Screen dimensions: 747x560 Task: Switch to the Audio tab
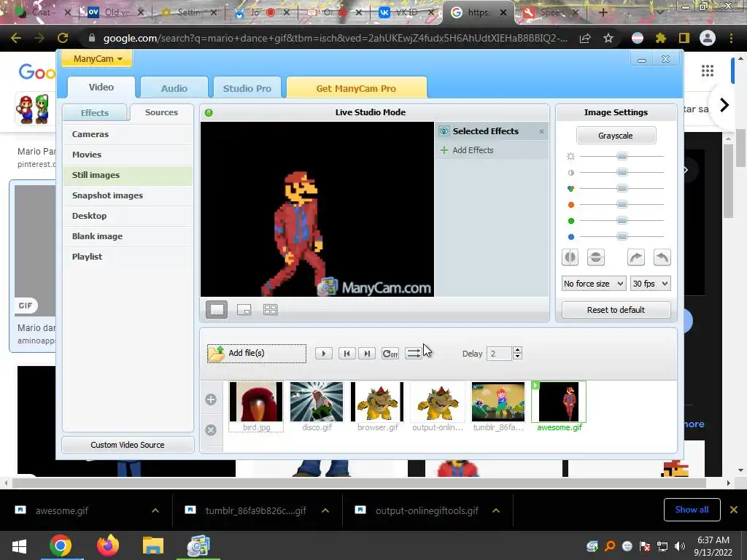[x=174, y=88]
